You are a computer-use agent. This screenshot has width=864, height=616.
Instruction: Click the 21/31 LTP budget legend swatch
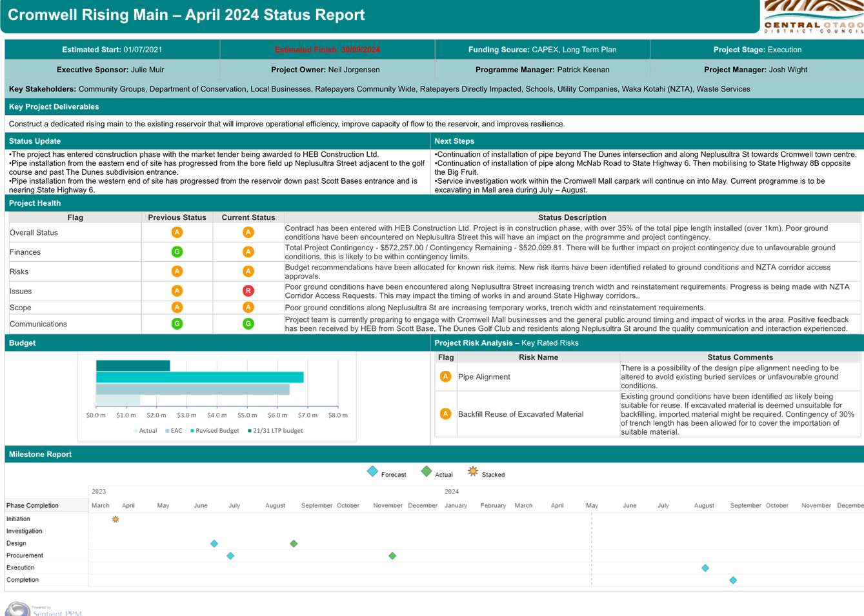(250, 431)
